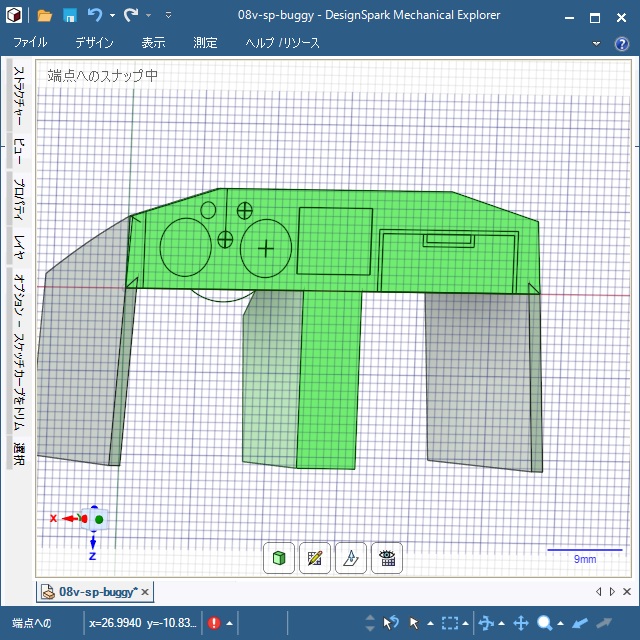Click the pan cross-arrows icon
Viewport: 640px width, 640px height.
coord(520,622)
